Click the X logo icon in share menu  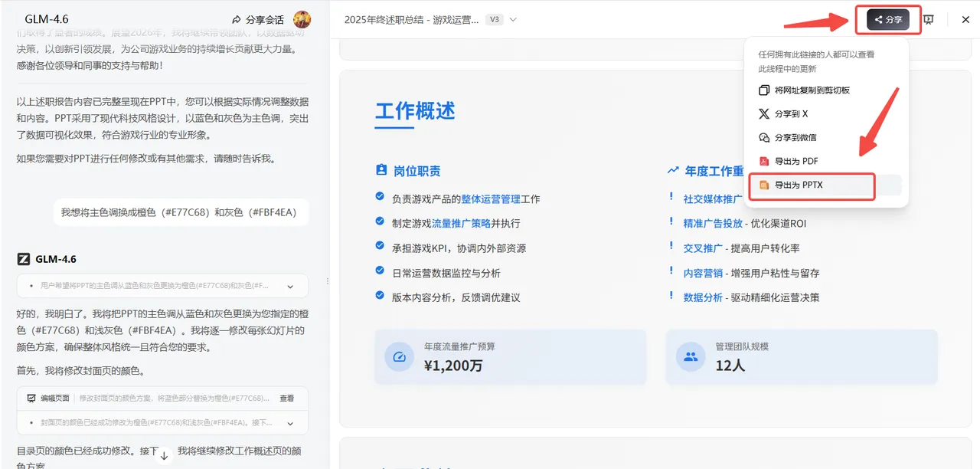(763, 114)
